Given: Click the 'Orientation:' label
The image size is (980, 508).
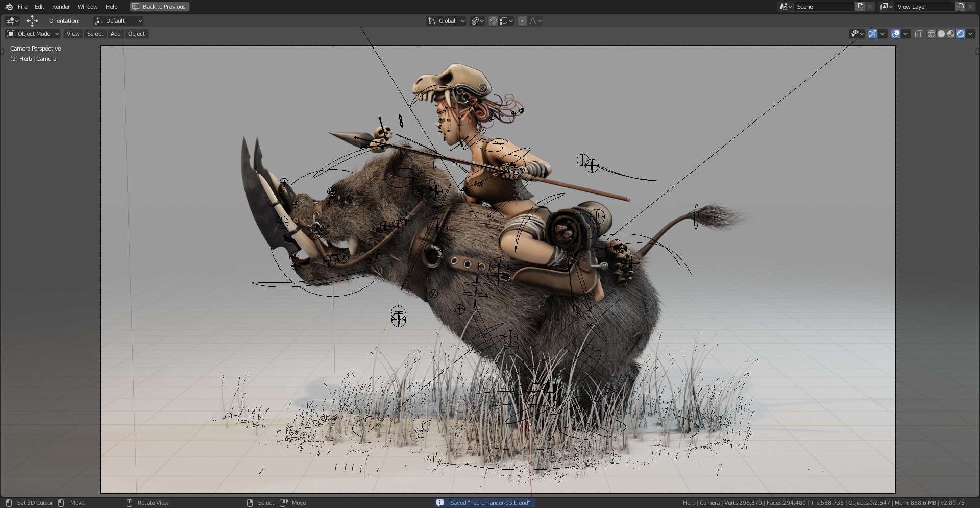Looking at the screenshot, I should 64,21.
